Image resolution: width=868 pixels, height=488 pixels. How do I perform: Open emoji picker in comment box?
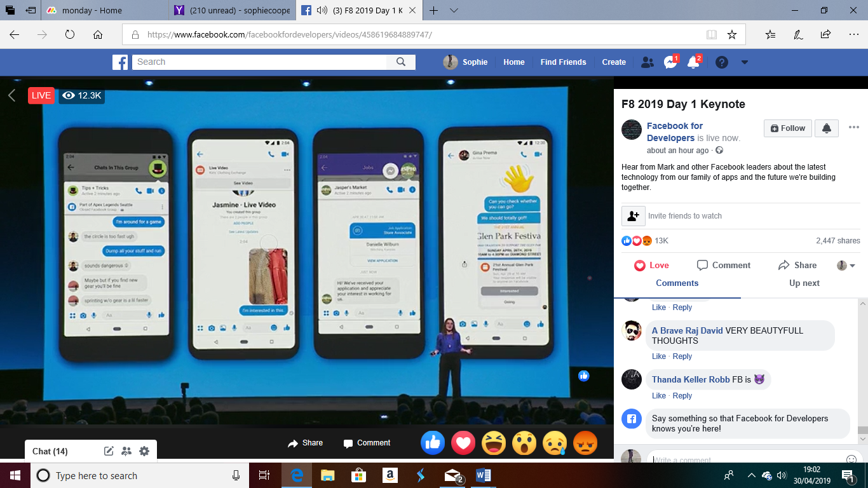coord(851,459)
